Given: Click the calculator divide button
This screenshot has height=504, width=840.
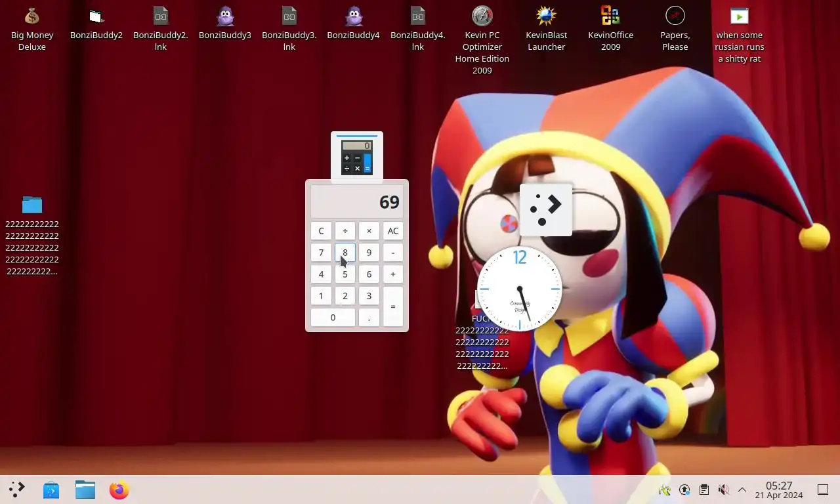Looking at the screenshot, I should tap(345, 231).
